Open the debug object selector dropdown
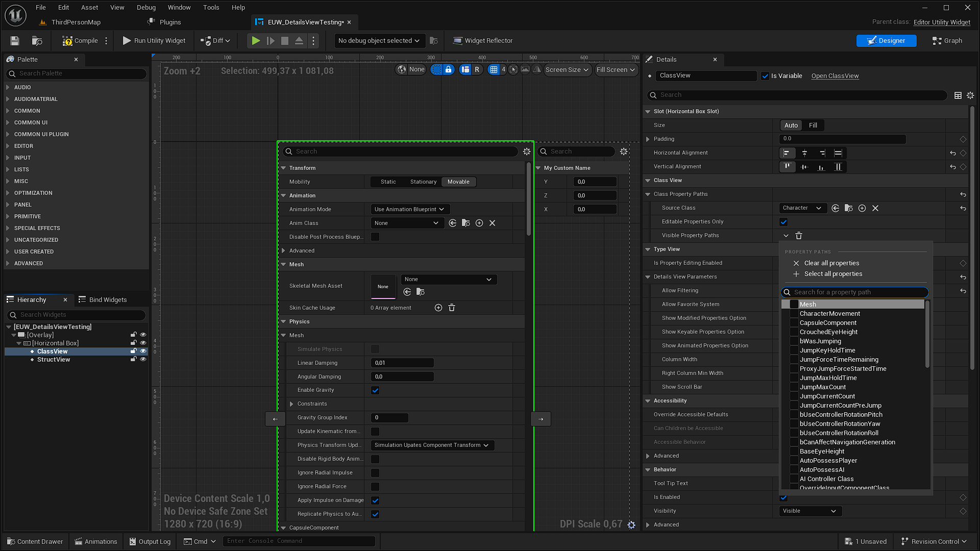The width and height of the screenshot is (980, 551). pyautogui.click(x=379, y=41)
